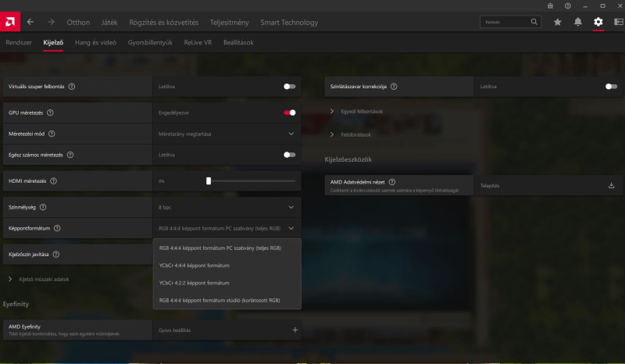Show help for HDMI méretezés

53,181
